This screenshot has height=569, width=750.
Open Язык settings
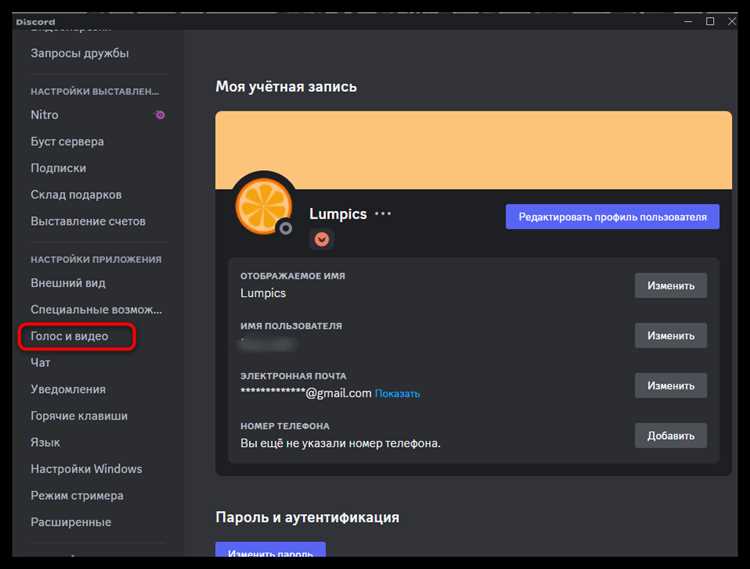click(x=45, y=442)
